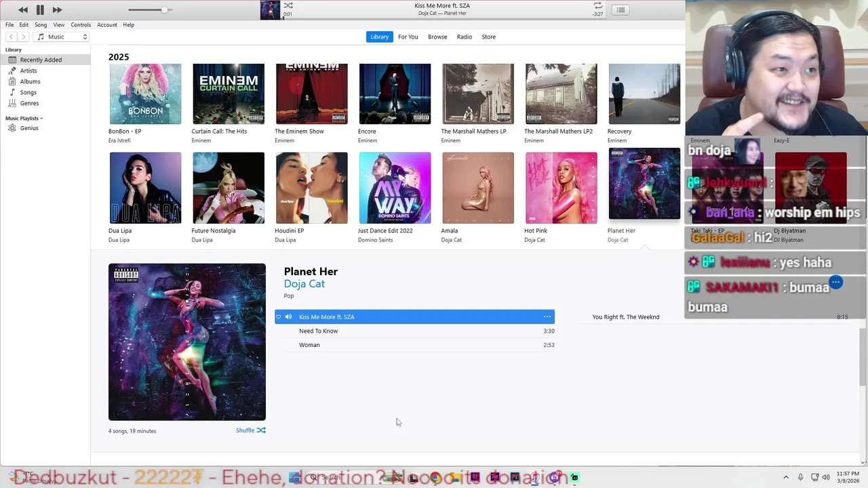The width and height of the screenshot is (868, 488).
Task: Click the large Planet Her album artwork
Action: pos(187,342)
